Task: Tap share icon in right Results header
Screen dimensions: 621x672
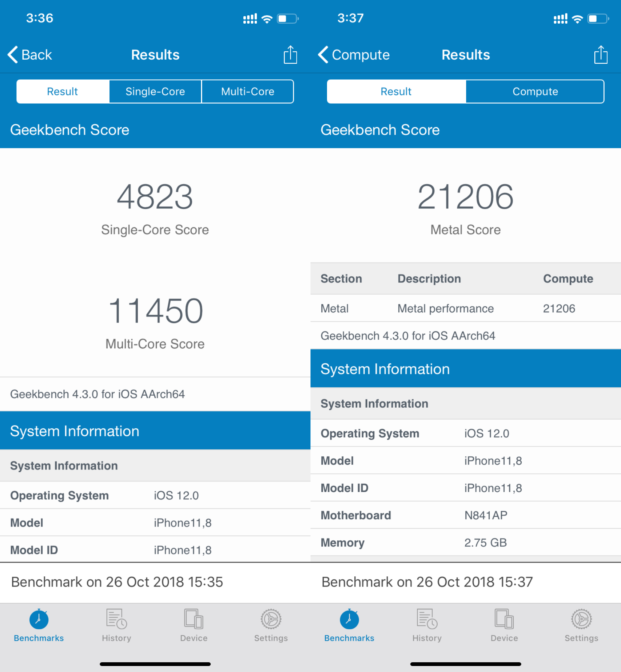Action: (x=601, y=55)
